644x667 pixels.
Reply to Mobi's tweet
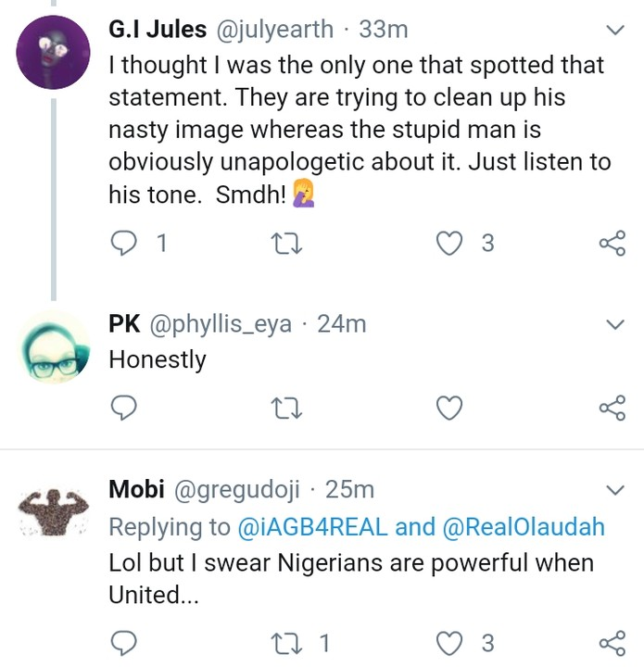[x=123, y=642]
